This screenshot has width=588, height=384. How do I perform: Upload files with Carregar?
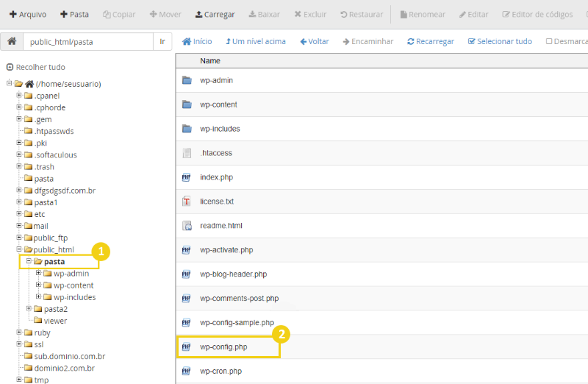(215, 14)
